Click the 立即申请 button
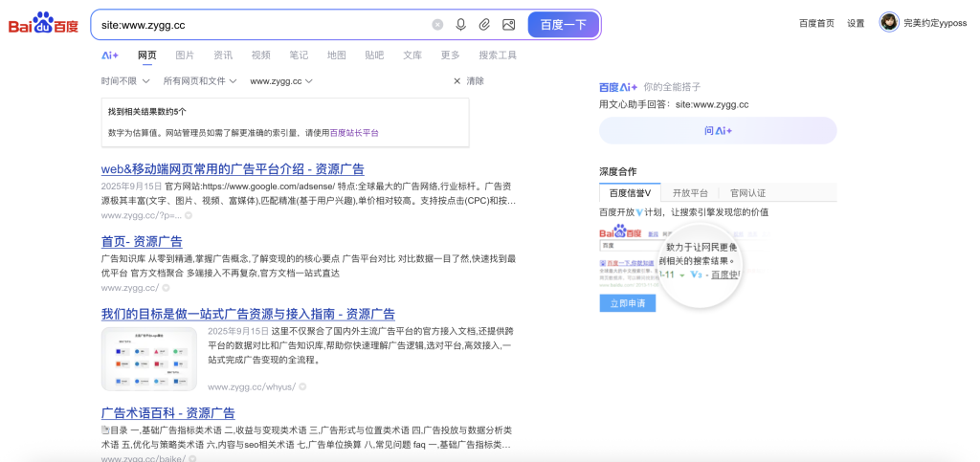This screenshot has height=462, width=980. tap(628, 303)
